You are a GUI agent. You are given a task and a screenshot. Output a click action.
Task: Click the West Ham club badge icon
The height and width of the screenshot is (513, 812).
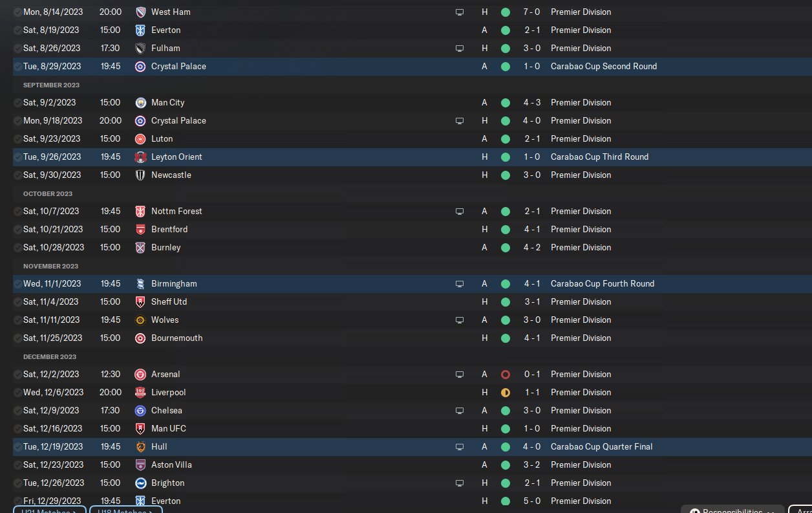140,12
